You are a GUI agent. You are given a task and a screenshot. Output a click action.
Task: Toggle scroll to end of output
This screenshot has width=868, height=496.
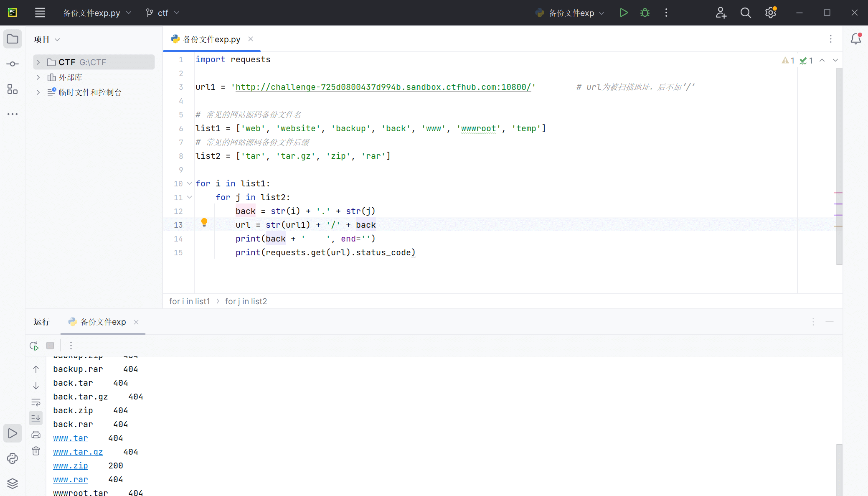coord(36,418)
